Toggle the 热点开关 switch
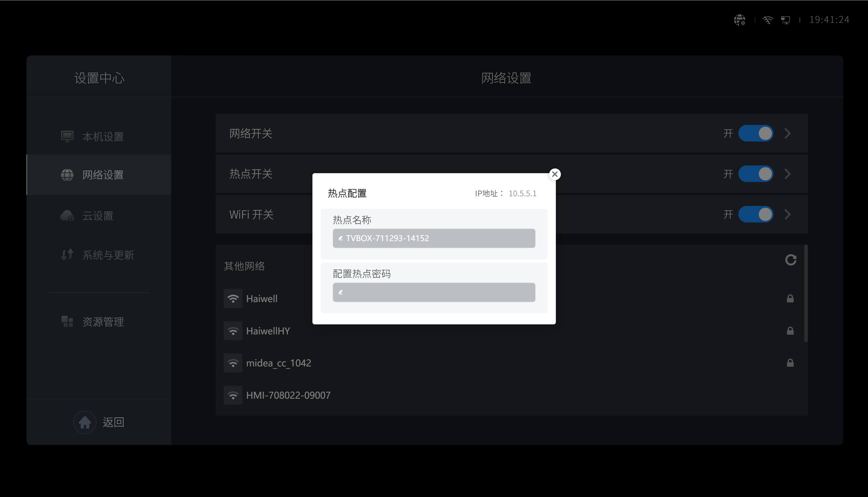 coord(755,174)
